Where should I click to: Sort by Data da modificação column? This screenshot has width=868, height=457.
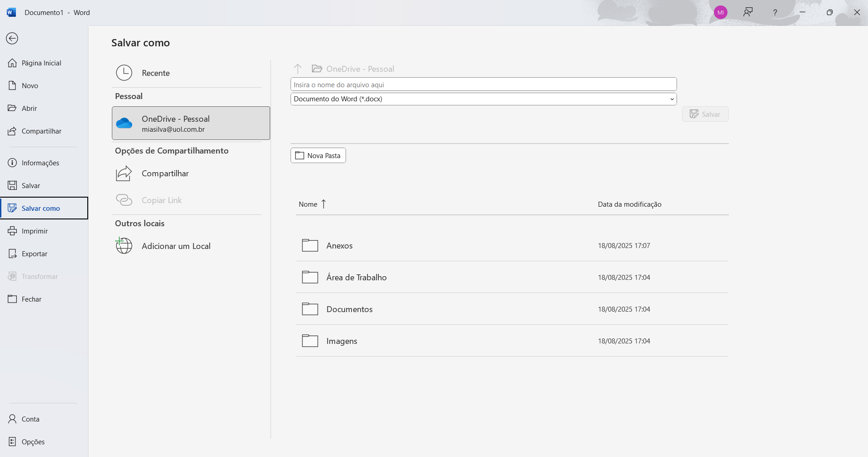[x=629, y=204]
